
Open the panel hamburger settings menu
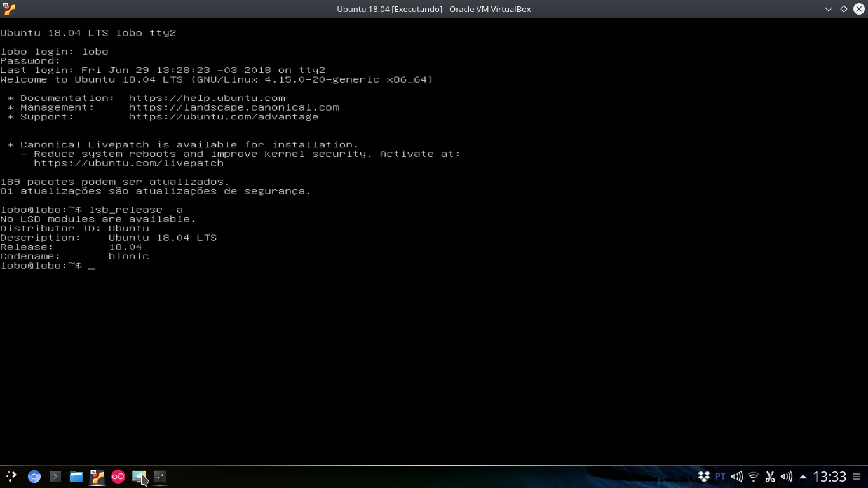tap(857, 477)
